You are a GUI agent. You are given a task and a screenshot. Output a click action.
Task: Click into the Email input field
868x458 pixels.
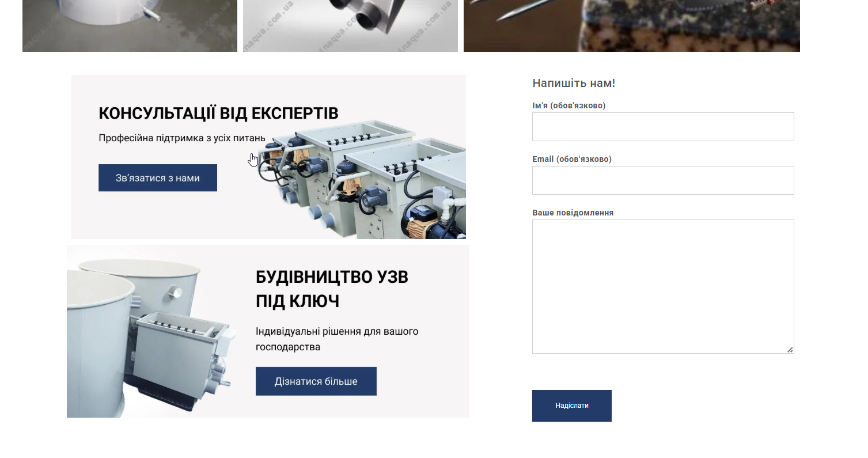click(663, 180)
